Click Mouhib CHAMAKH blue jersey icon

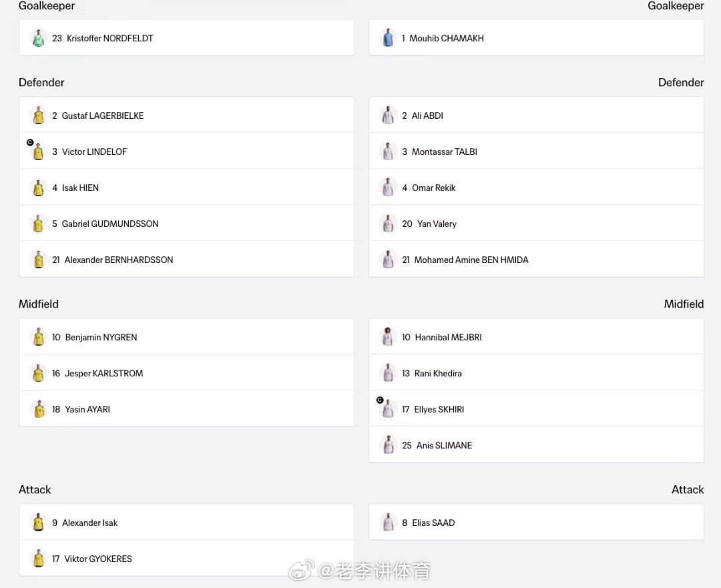coord(388,38)
